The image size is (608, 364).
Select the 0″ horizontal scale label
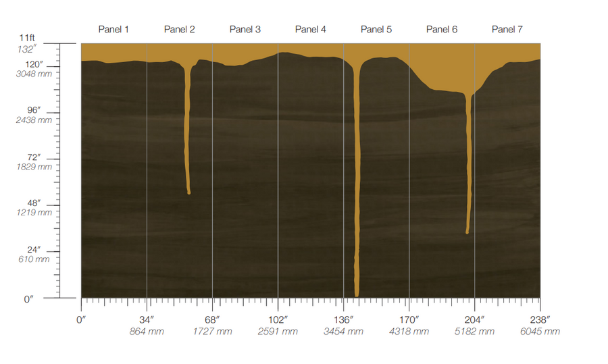tap(81, 320)
